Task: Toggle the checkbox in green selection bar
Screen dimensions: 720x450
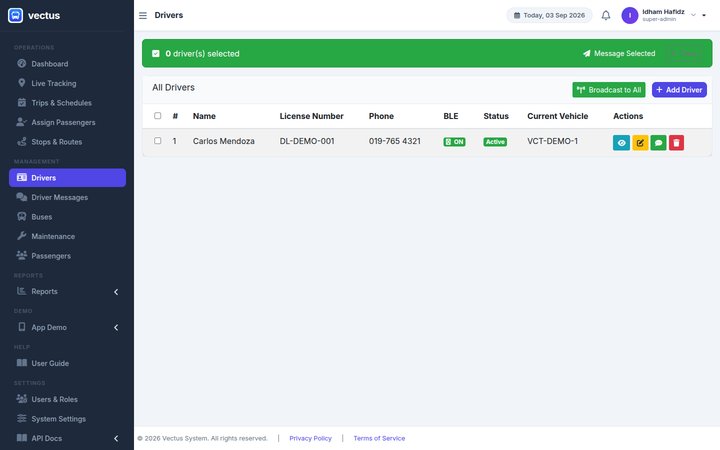Action: click(x=156, y=53)
